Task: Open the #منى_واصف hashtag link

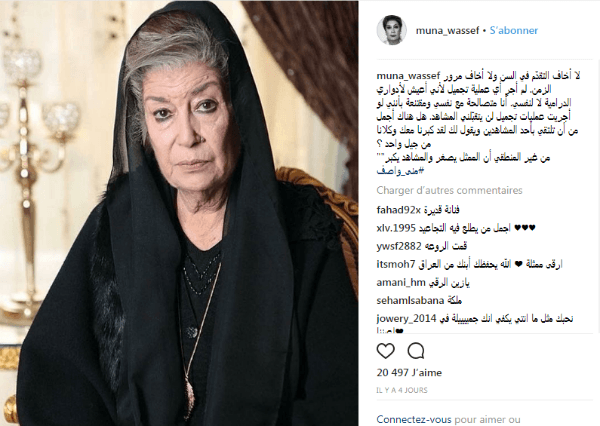Action: click(x=401, y=171)
